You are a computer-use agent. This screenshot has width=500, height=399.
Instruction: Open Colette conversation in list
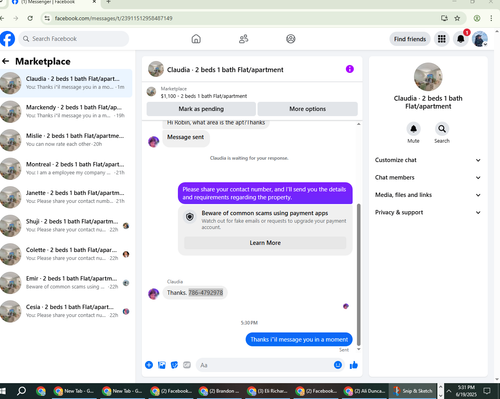(x=66, y=254)
